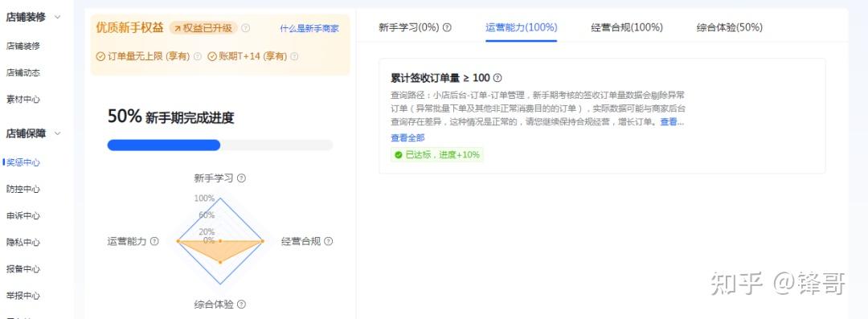Click the 50% 新手期完成进度 heading
868x319 pixels.
[x=170, y=117]
